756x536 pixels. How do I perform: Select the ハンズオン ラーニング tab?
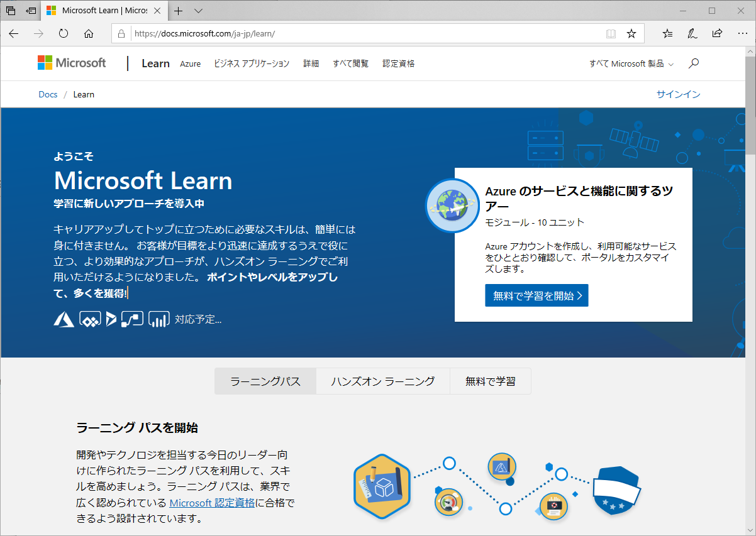click(382, 381)
